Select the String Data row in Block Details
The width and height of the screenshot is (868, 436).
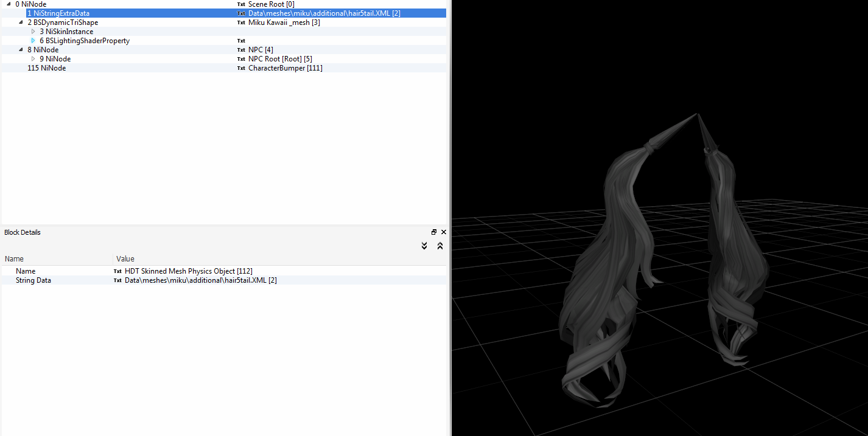(224, 280)
